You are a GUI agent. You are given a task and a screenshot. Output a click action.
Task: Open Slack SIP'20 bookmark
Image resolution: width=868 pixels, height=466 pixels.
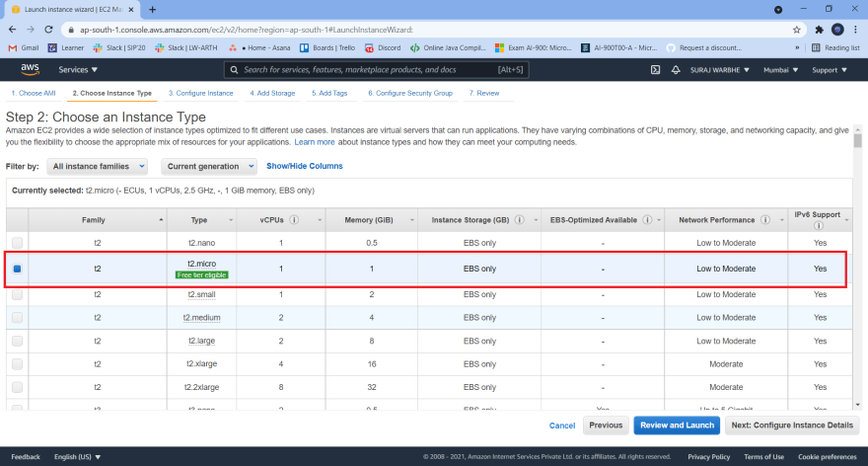tap(119, 48)
